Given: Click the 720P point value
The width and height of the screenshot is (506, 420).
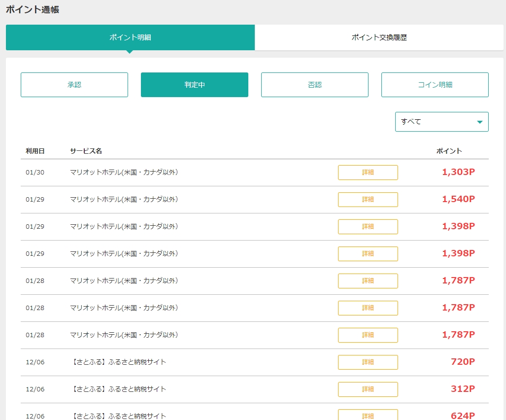Looking at the screenshot, I should (x=463, y=362).
